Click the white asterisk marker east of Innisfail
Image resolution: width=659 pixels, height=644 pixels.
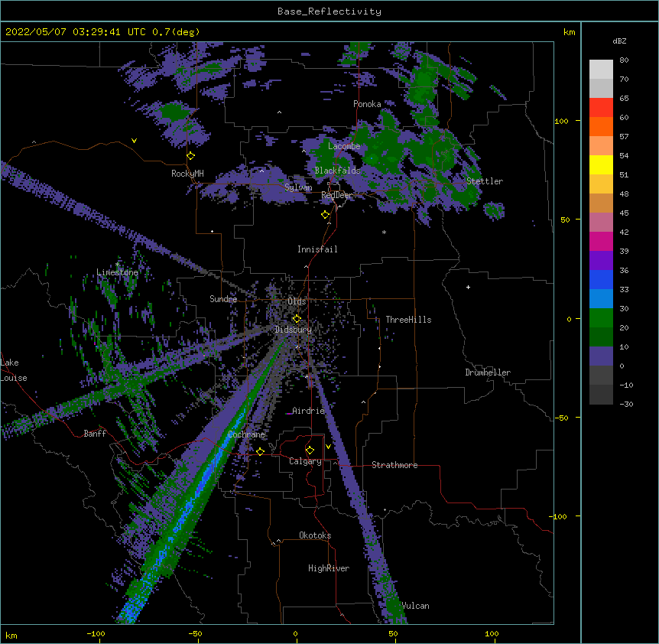tap(384, 232)
